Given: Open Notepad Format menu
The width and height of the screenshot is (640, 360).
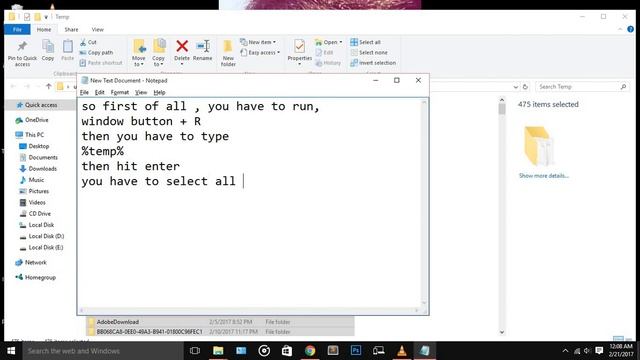Looking at the screenshot, I should coord(120,92).
